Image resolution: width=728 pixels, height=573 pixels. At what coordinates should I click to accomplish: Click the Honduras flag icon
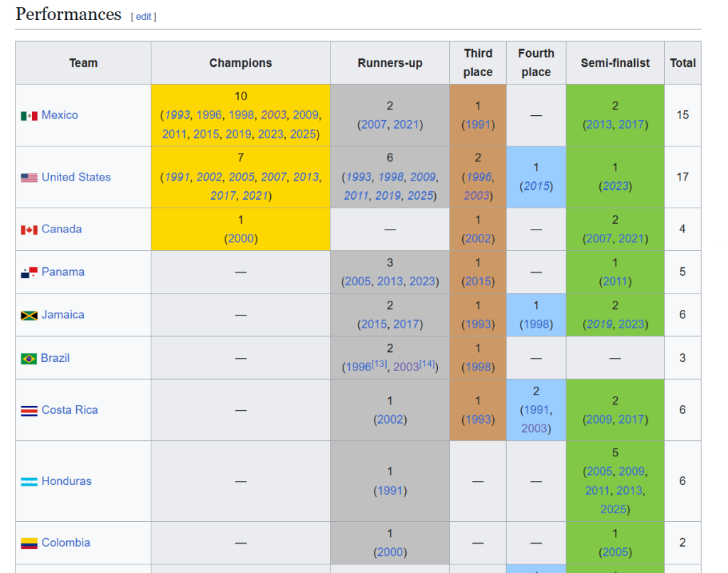coord(29,482)
